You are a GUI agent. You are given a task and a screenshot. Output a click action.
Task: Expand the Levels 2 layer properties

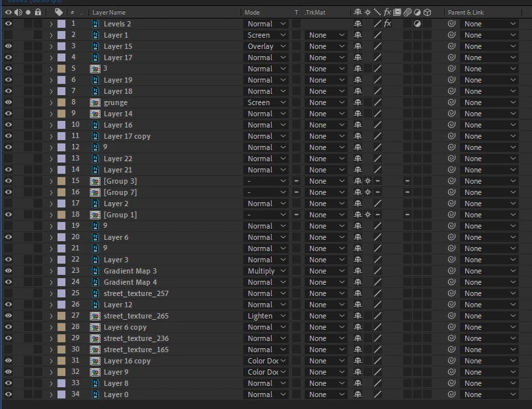(51, 24)
